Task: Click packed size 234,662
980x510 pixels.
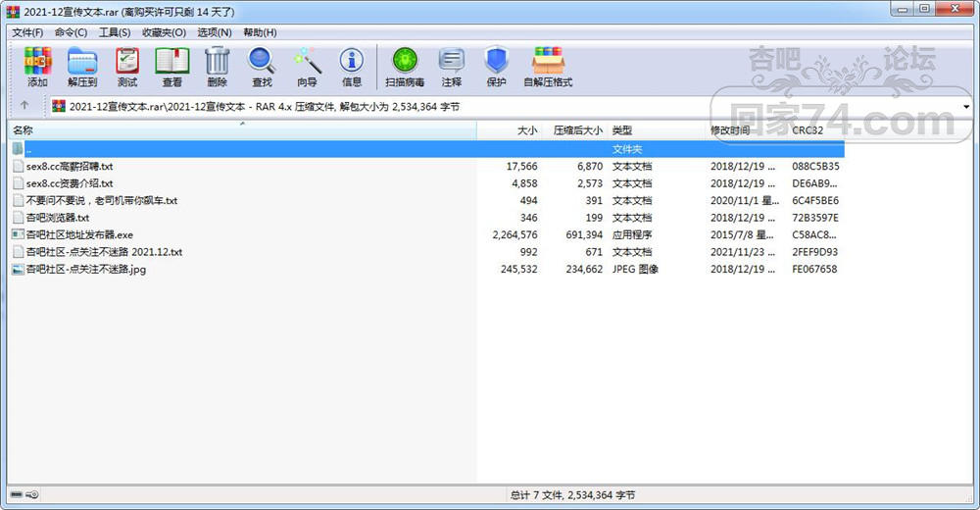Action: pyautogui.click(x=584, y=269)
